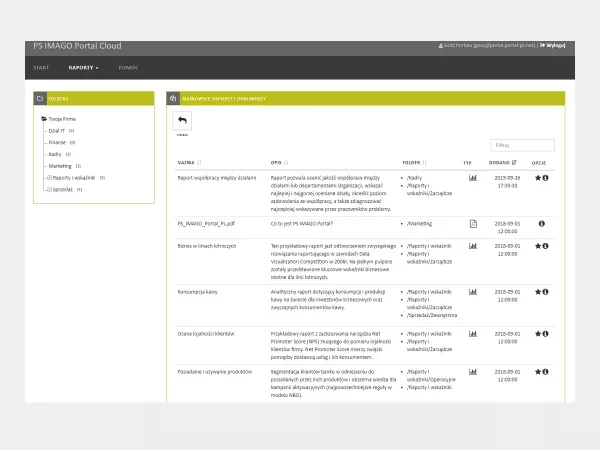Favorite the Biznes w liniach lotniczych report
The image size is (600, 450).
pos(538,246)
